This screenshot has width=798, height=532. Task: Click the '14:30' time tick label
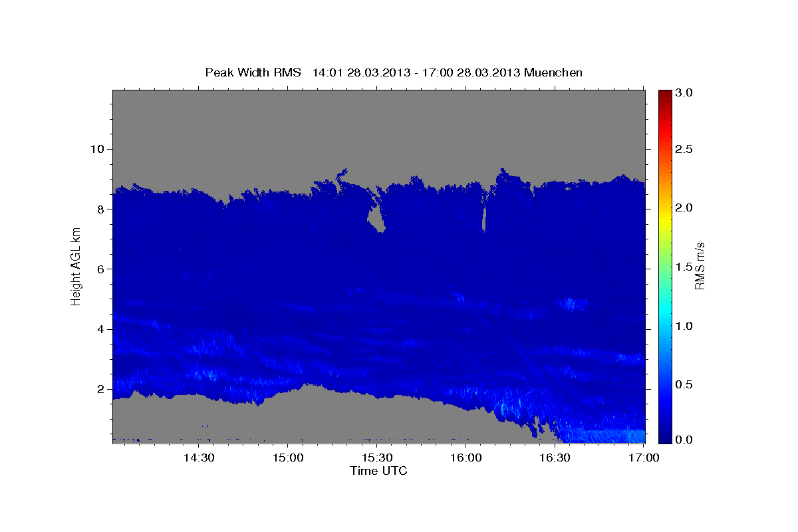[198, 458]
